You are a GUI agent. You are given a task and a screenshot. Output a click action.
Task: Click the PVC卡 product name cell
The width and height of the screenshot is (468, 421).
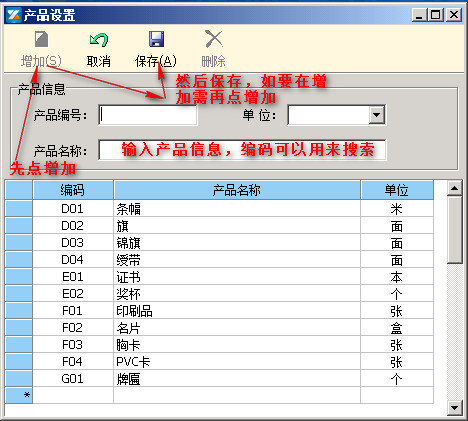pyautogui.click(x=237, y=362)
